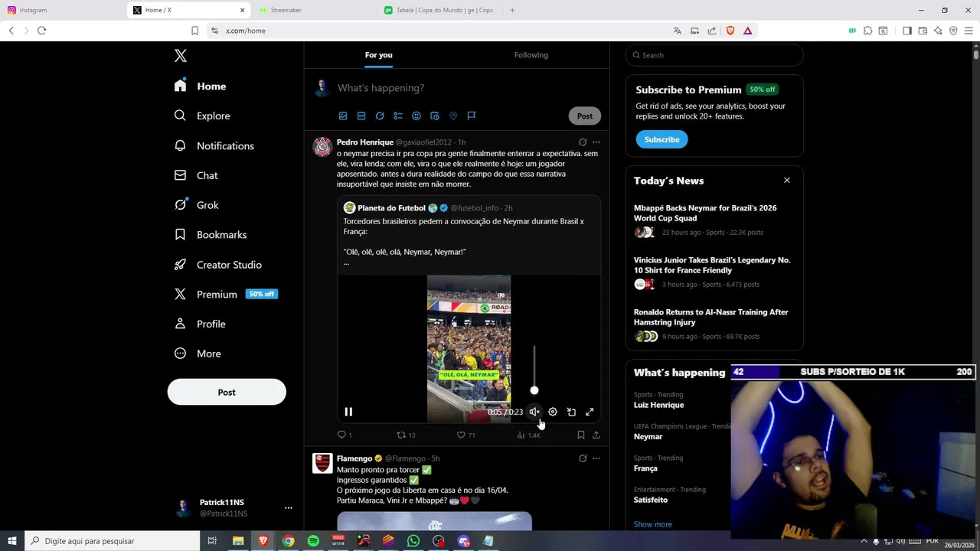Open the Luiz Henrique trending topic
The image size is (980, 551).
pos(658,405)
